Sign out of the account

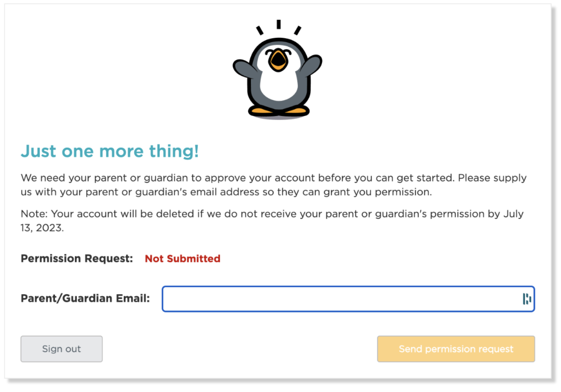61,349
